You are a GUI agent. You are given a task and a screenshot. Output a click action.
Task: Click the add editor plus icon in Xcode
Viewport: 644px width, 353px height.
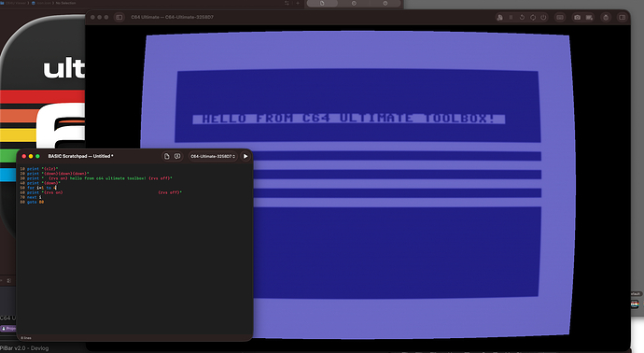pyautogui.click(x=298, y=4)
